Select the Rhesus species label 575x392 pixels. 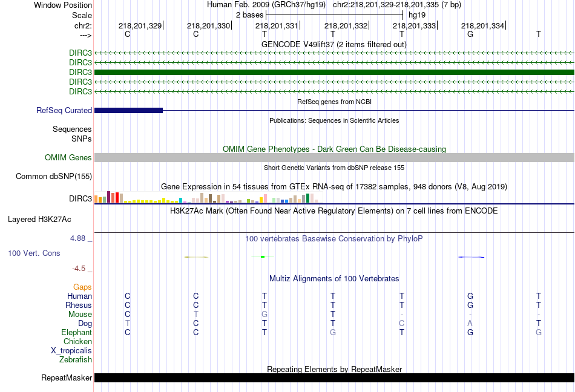pos(79,305)
